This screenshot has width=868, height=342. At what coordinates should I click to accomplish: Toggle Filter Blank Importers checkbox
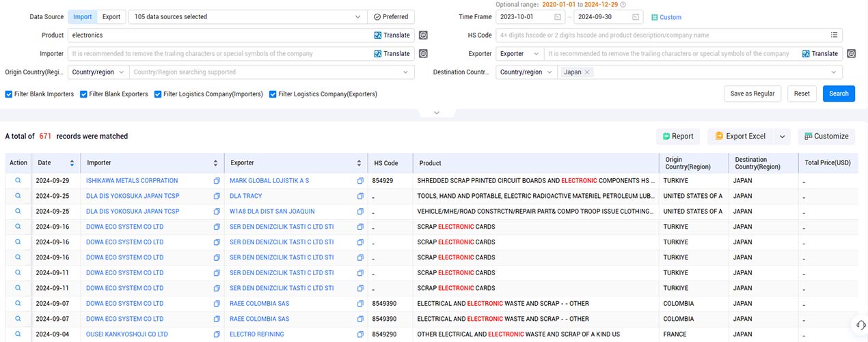tap(9, 94)
